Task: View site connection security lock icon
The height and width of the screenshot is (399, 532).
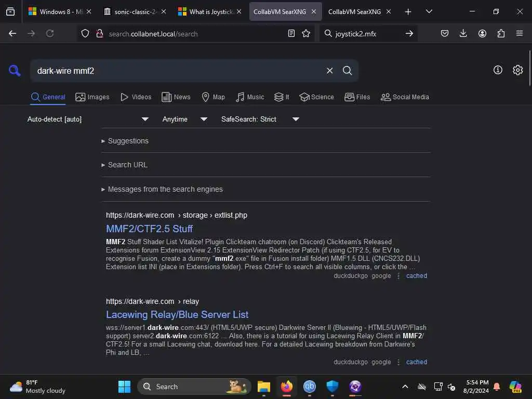Action: [99, 34]
